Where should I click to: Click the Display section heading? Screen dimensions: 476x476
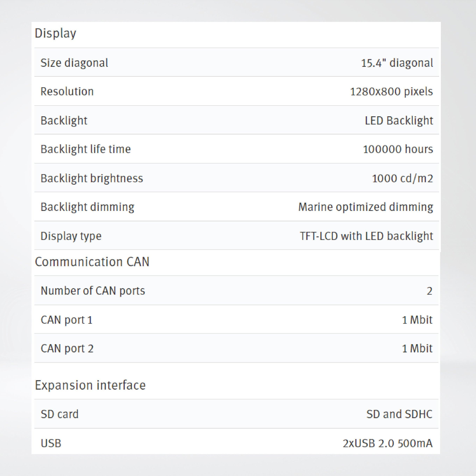(x=55, y=33)
